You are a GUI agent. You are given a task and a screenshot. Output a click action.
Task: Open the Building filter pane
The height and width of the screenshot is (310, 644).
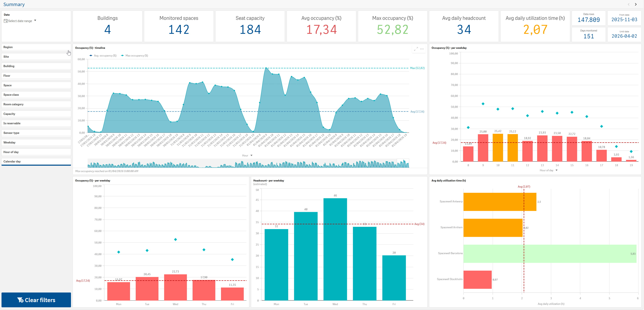click(x=36, y=66)
